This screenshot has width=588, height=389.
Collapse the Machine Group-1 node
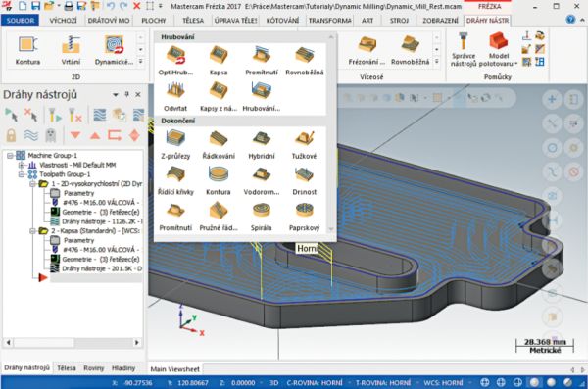(x=11, y=155)
